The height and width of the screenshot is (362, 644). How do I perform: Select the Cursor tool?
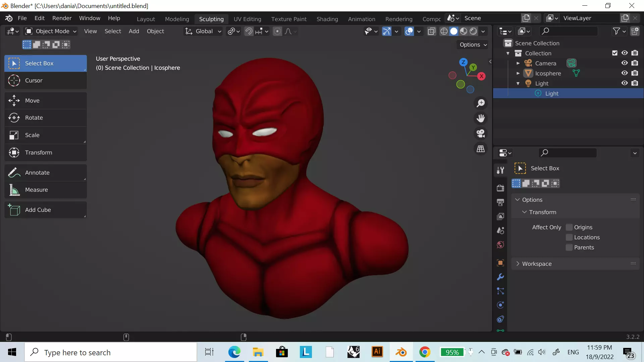(x=46, y=80)
